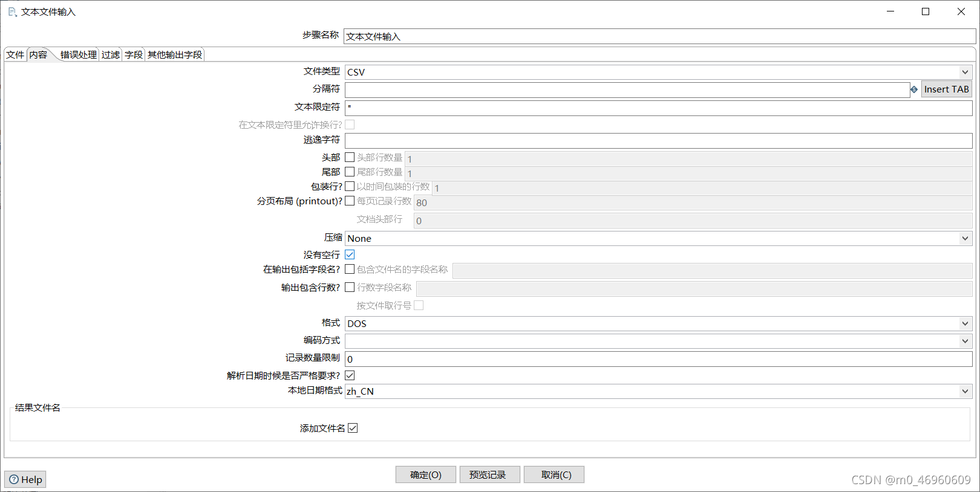This screenshot has width=980, height=492.
Task: Check 输出包含行数? checkbox
Action: [350, 287]
